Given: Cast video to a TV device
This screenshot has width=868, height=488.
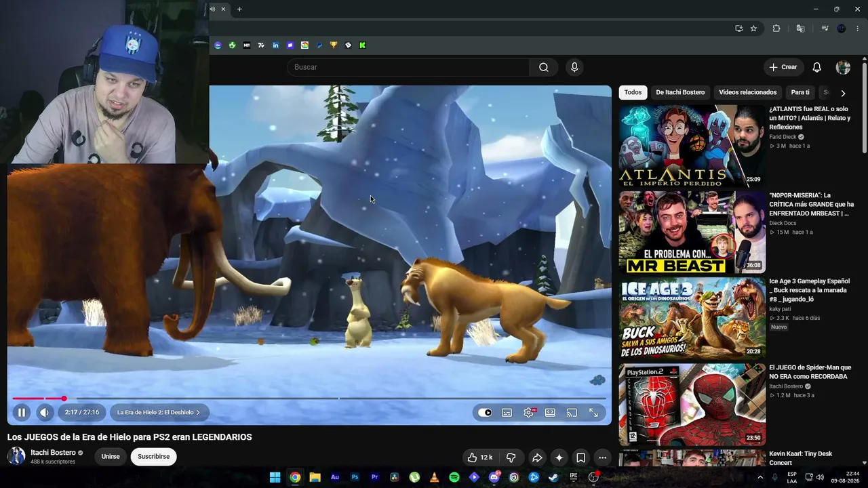Looking at the screenshot, I should coord(572,412).
